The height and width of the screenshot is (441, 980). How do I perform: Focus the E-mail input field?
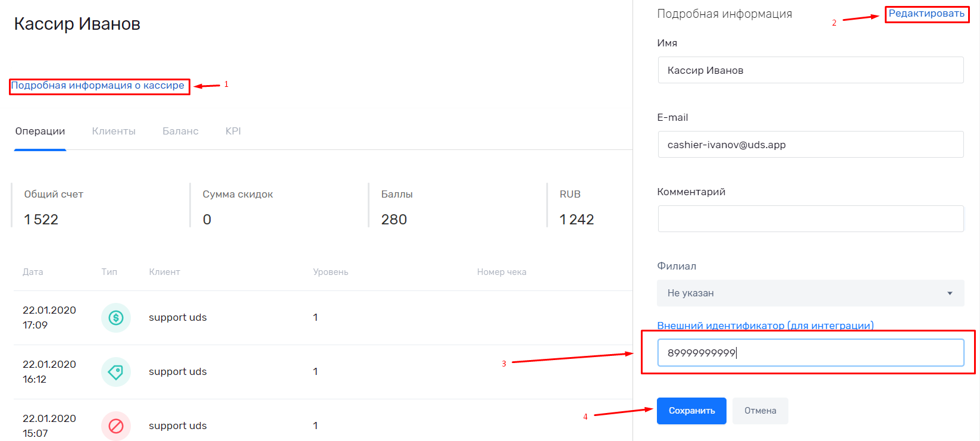point(810,145)
